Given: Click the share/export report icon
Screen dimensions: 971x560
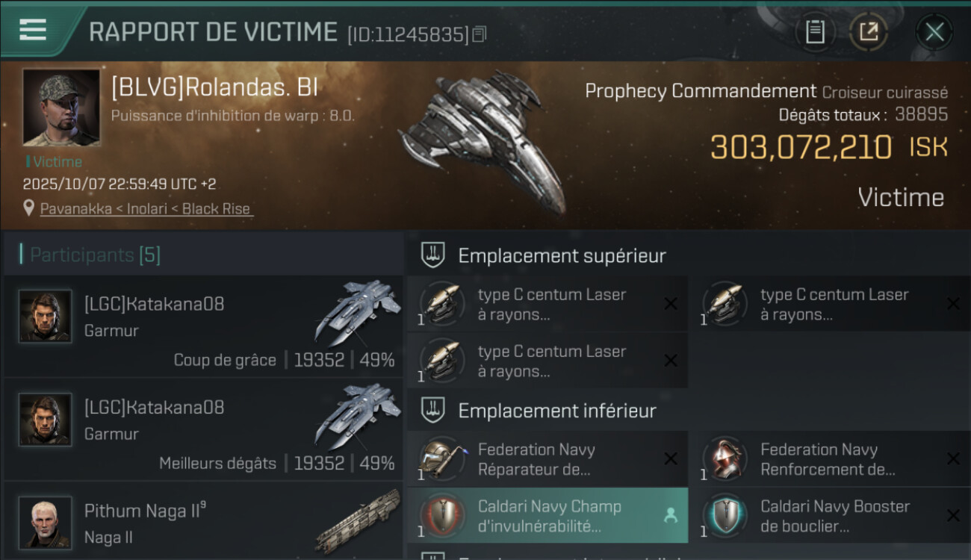Looking at the screenshot, I should point(869,32).
